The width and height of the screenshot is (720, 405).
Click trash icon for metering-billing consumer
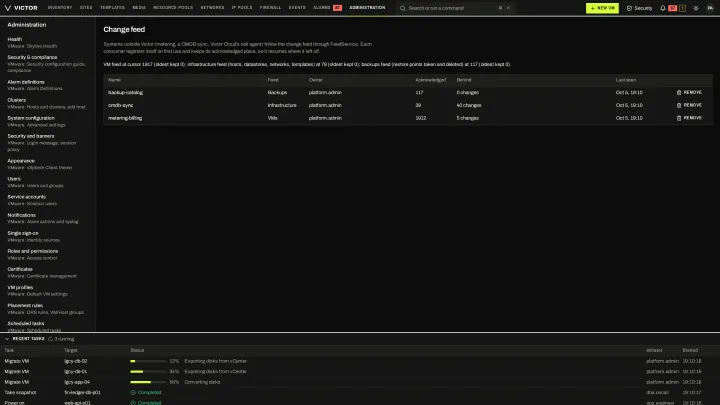tap(679, 118)
